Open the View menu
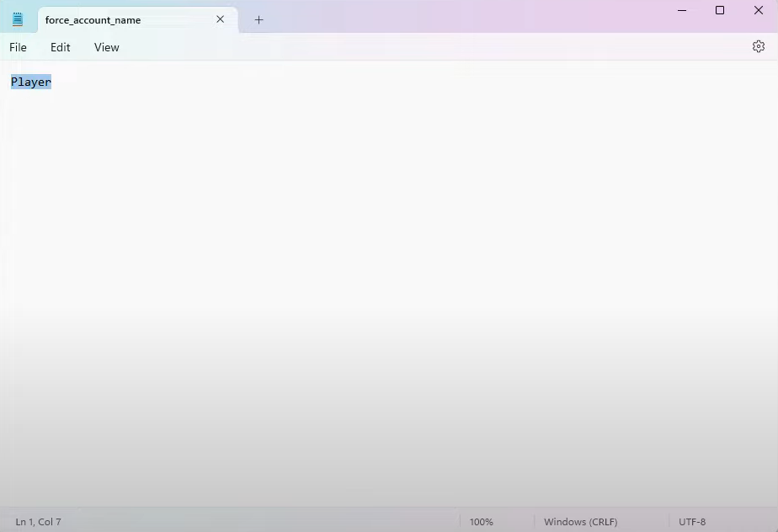Viewport: 778px width, 532px height. click(107, 47)
